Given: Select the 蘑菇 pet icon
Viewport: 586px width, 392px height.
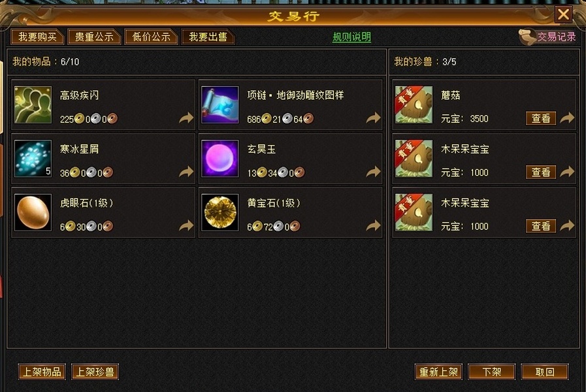Looking at the screenshot, I should [x=414, y=105].
